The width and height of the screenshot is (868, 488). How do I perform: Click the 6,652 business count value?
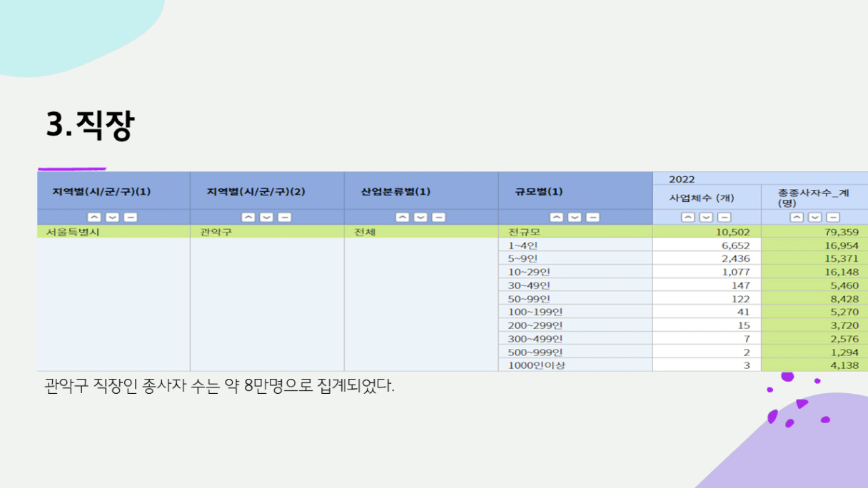click(735, 245)
